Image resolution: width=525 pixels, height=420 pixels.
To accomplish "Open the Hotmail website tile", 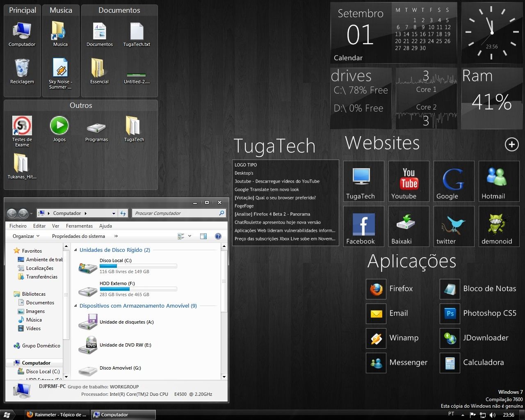I will pos(499,181).
